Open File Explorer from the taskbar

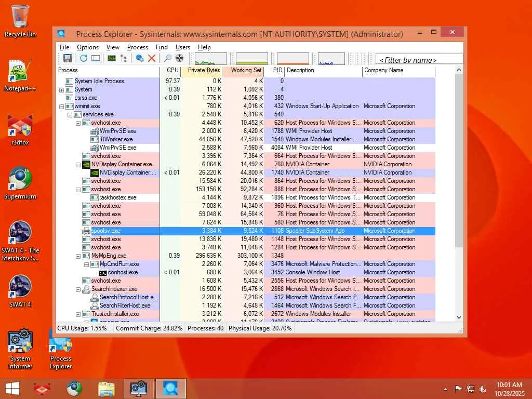pos(106,389)
